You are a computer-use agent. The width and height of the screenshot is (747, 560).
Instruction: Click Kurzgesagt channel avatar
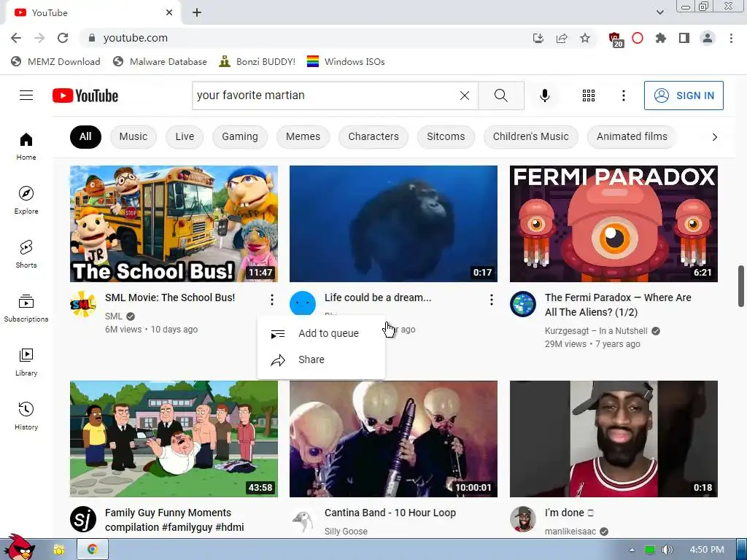pos(522,304)
